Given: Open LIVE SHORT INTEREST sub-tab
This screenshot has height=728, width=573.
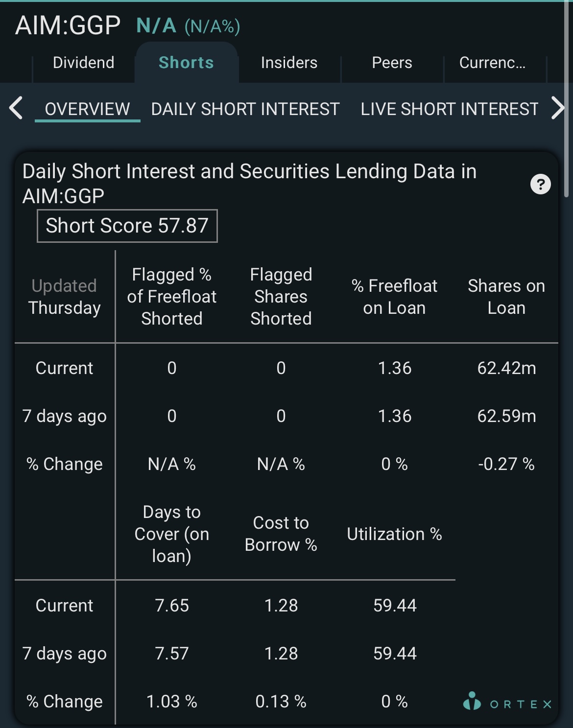Looking at the screenshot, I should [x=450, y=109].
